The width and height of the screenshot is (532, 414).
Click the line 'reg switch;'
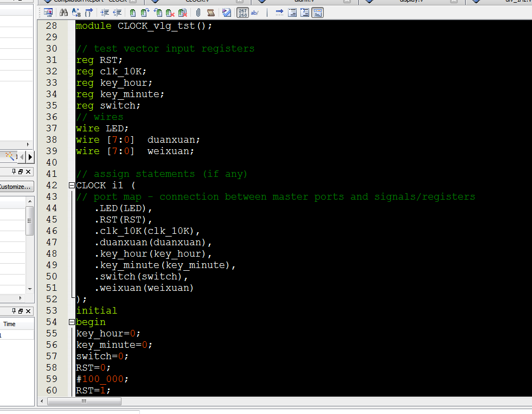[x=108, y=106]
